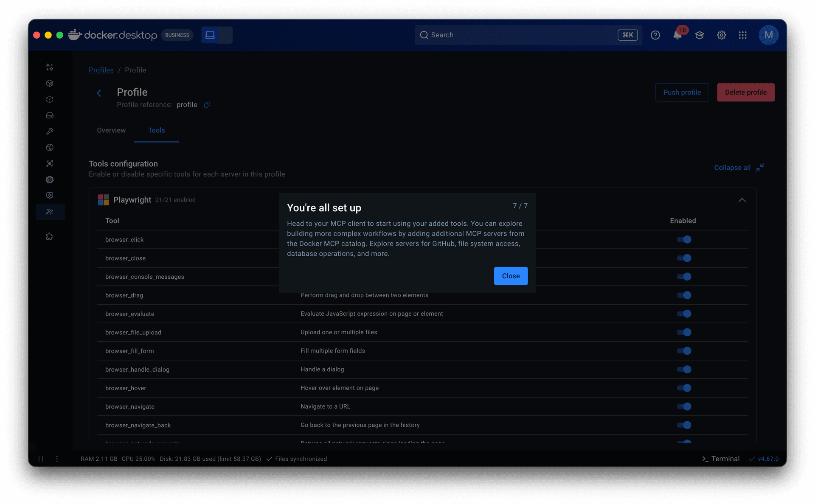The width and height of the screenshot is (815, 504).
Task: Open Extensions puzzle icon in sidebar
Action: (50, 237)
